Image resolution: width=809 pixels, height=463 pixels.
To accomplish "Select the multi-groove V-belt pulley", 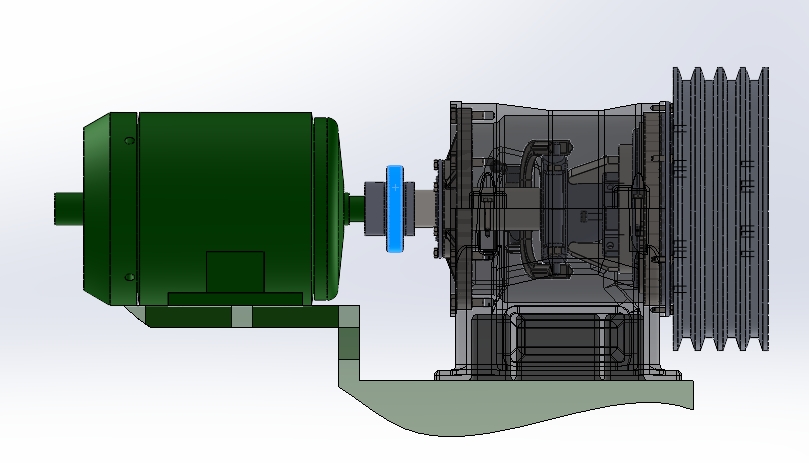I will click(x=721, y=209).
